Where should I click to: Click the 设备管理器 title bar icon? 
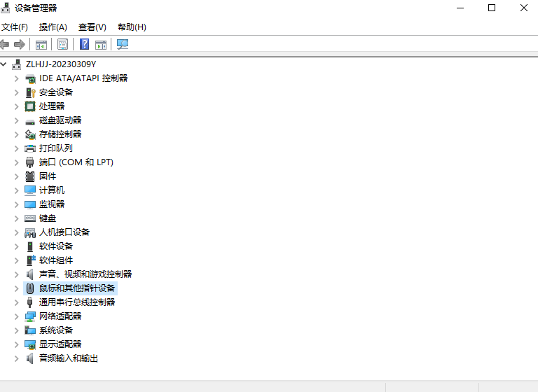(5, 8)
